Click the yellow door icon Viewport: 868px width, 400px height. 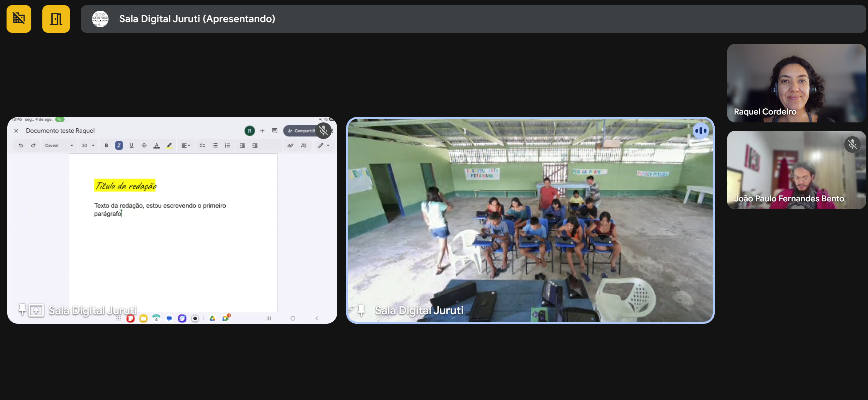56,19
